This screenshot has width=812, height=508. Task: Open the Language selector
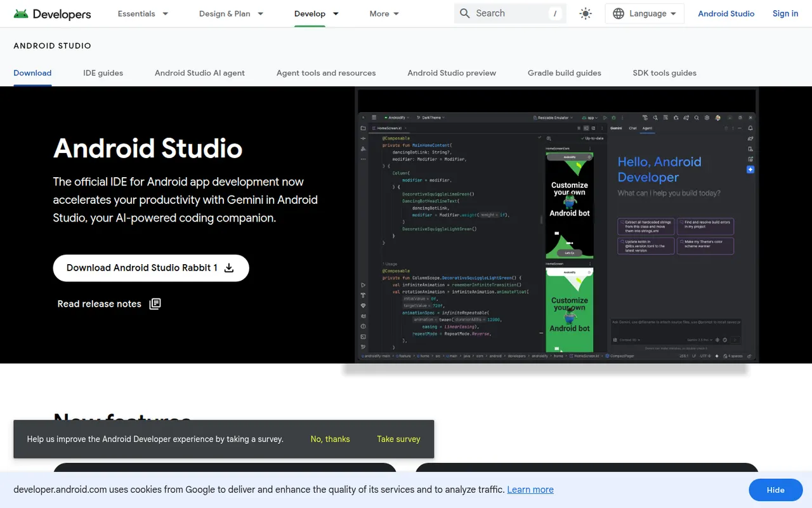pyautogui.click(x=645, y=13)
